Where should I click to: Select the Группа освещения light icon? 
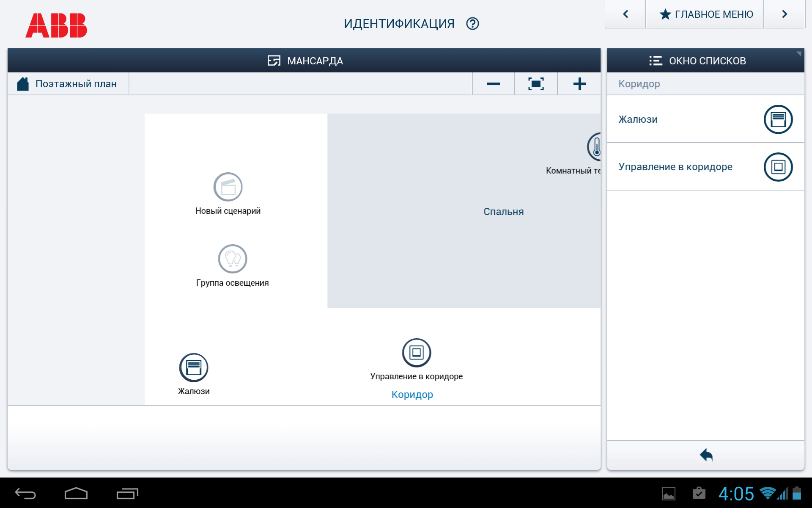(232, 259)
